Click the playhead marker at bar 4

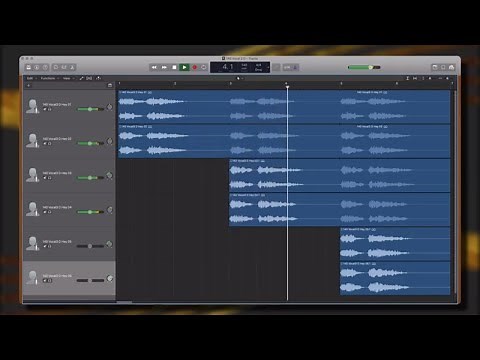287,87
